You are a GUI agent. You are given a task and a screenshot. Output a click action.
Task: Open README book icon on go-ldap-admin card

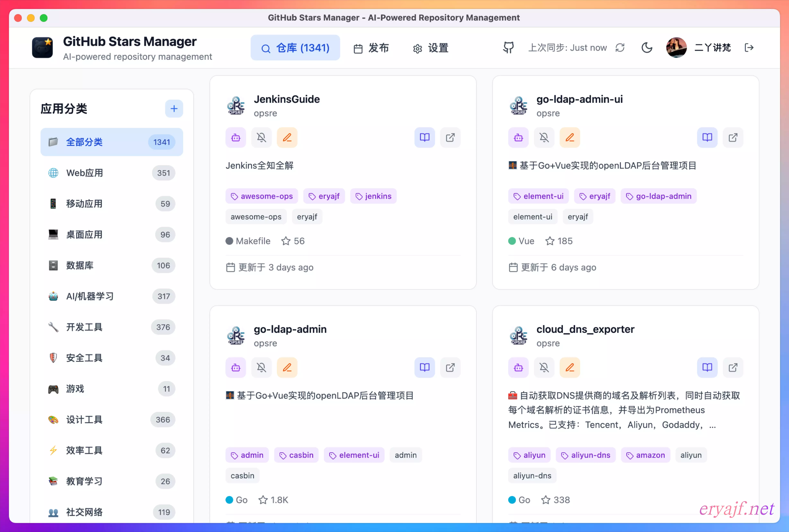pos(425,368)
